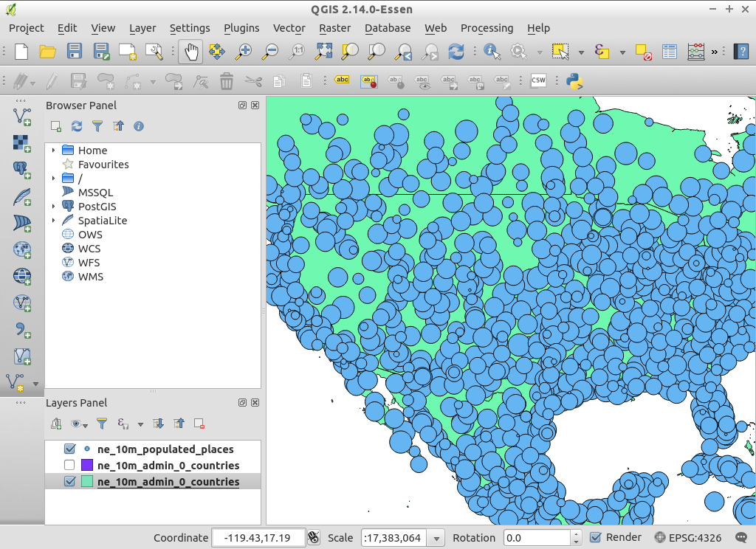Image resolution: width=756 pixels, height=549 pixels.
Task: Click the EPSG:4326 CRS status button
Action: tap(688, 537)
